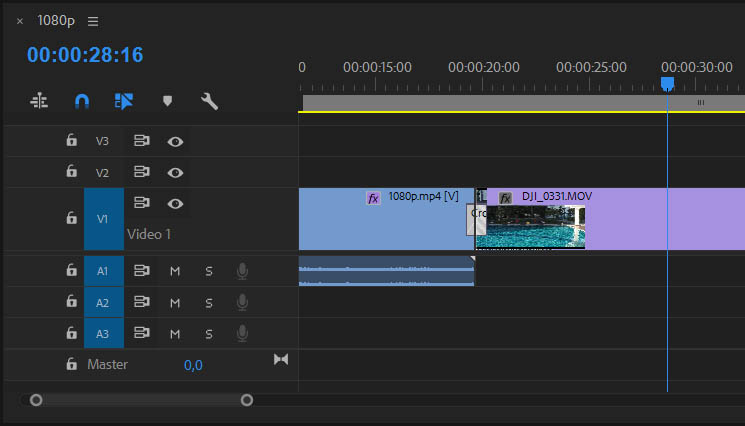Viewport: 745px width, 426px height.
Task: Click ruler at 00:00:15:00
Action: [x=377, y=67]
